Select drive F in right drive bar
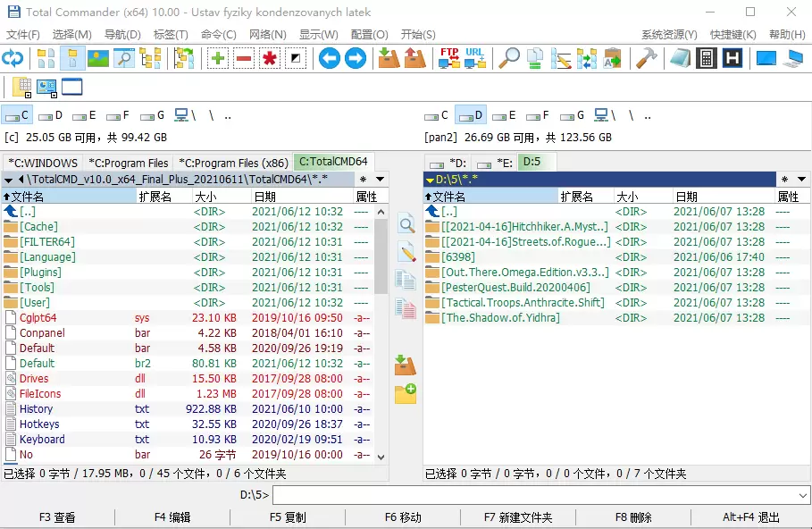 coord(538,115)
